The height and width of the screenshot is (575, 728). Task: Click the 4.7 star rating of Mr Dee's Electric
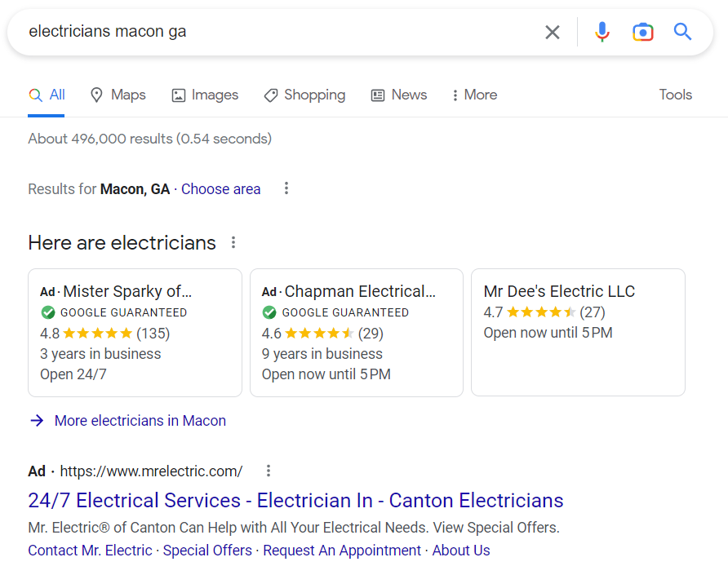click(544, 312)
